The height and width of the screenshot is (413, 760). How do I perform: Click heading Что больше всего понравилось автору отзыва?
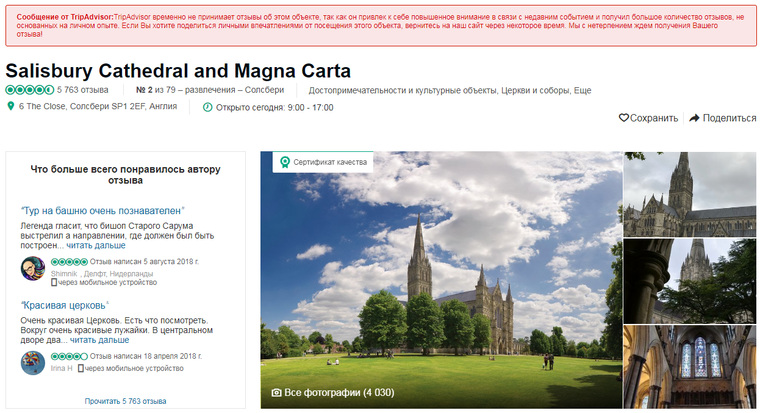pyautogui.click(x=126, y=175)
